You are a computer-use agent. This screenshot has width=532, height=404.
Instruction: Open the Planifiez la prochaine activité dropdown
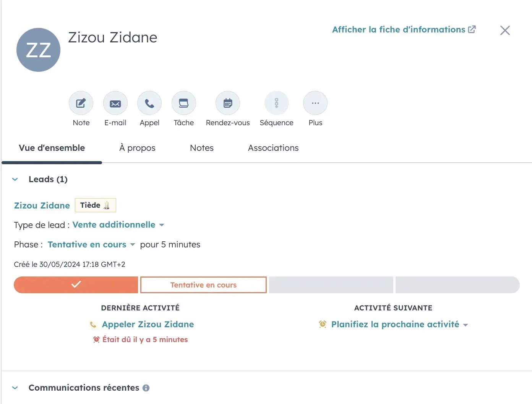point(399,324)
